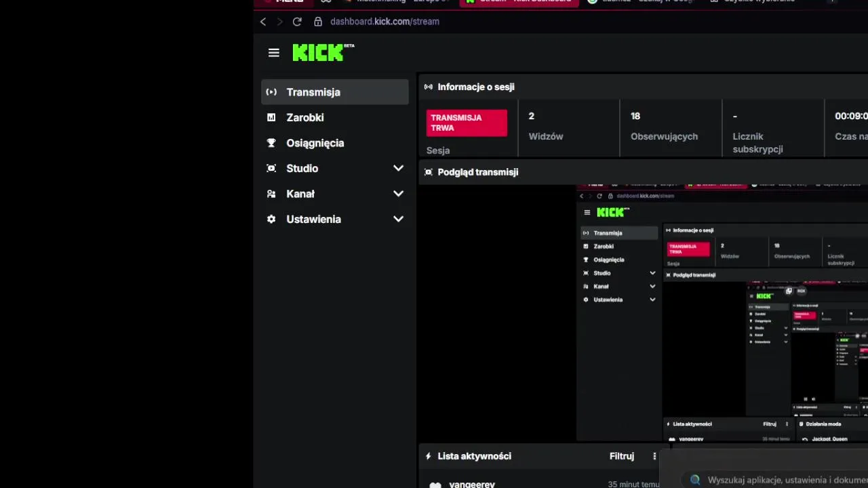Click the browser forward arrow
The width and height of the screenshot is (868, 488).
tap(279, 22)
